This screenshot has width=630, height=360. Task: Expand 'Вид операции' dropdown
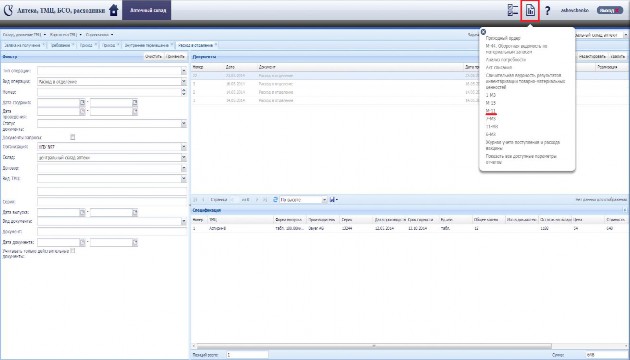pyautogui.click(x=184, y=82)
